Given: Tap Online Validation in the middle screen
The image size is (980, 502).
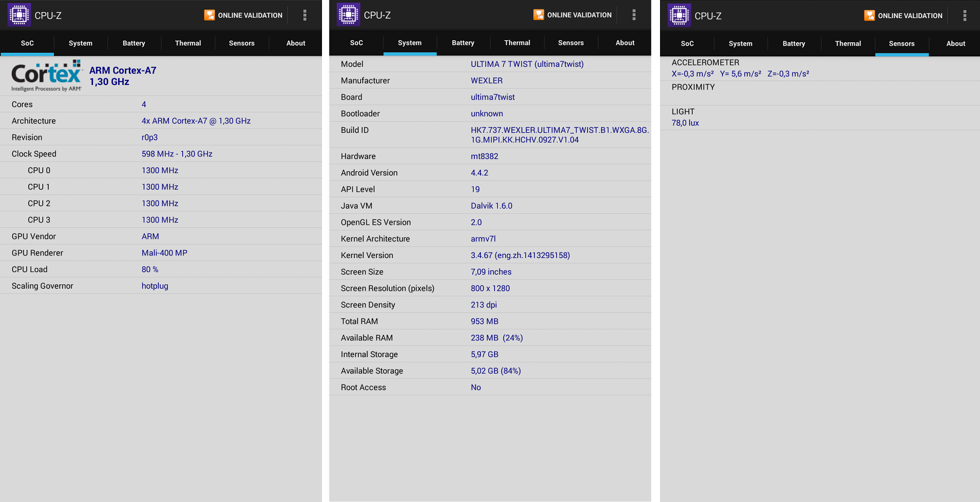Looking at the screenshot, I should pos(573,15).
